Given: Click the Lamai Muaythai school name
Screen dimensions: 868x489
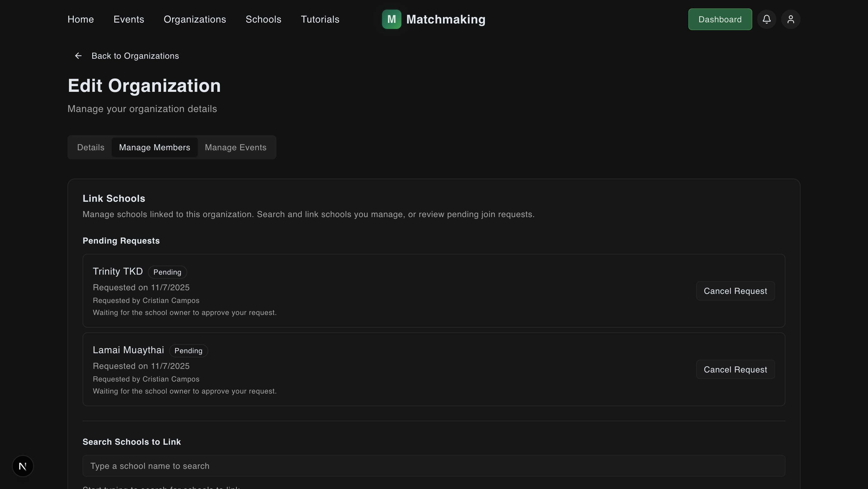Looking at the screenshot, I should (x=128, y=350).
